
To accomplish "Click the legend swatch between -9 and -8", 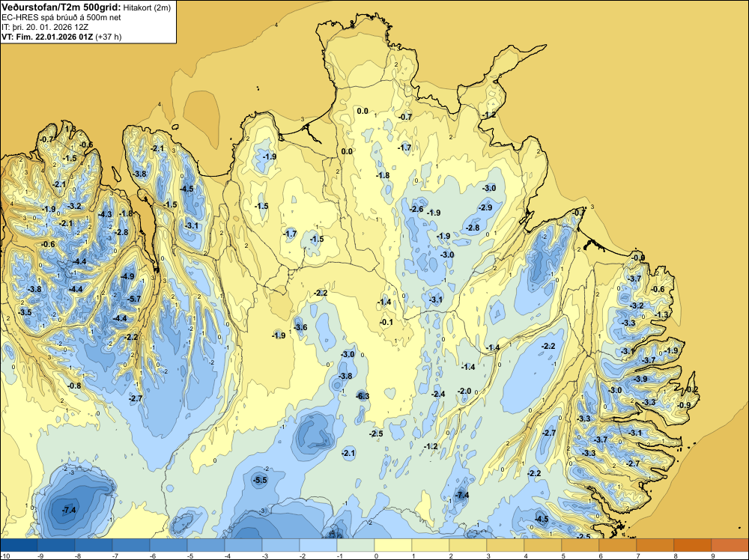I will tap(56, 545).
